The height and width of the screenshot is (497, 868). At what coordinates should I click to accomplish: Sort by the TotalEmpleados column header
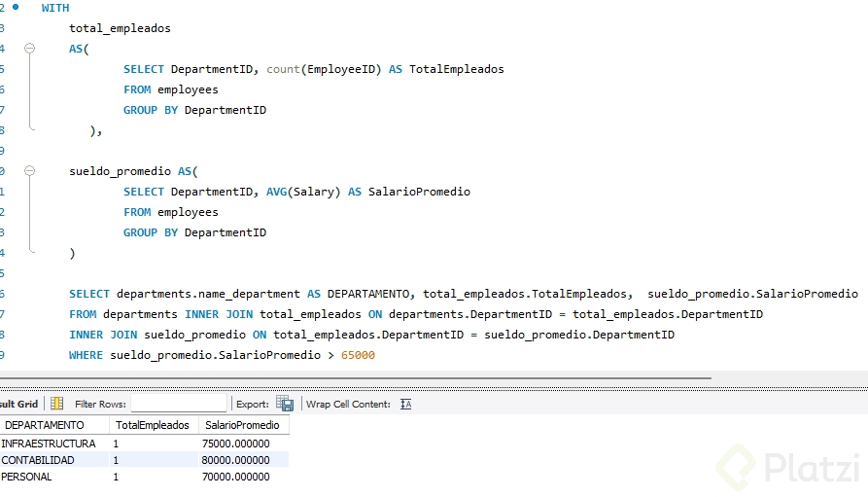pyautogui.click(x=154, y=425)
